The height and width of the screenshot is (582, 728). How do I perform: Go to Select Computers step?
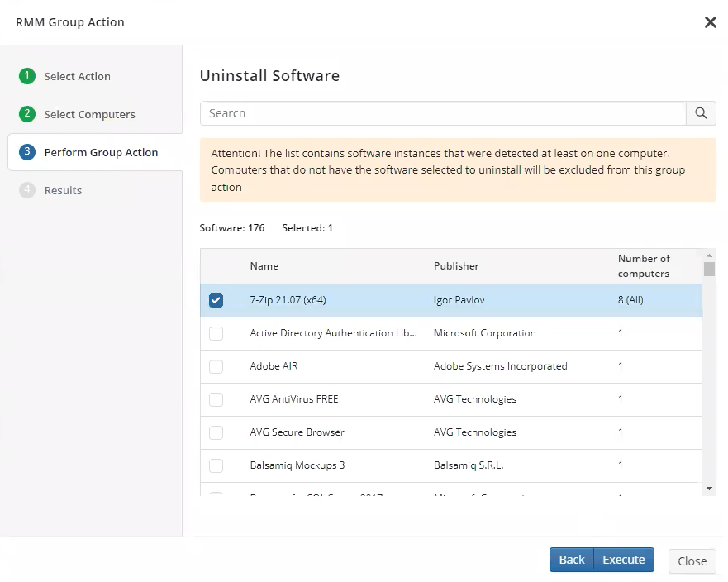coord(89,114)
